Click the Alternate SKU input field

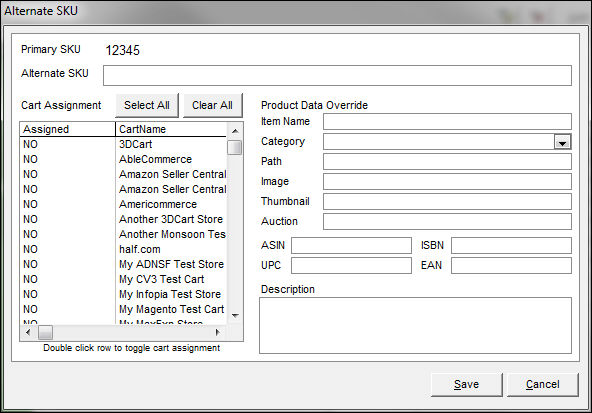[x=337, y=76]
